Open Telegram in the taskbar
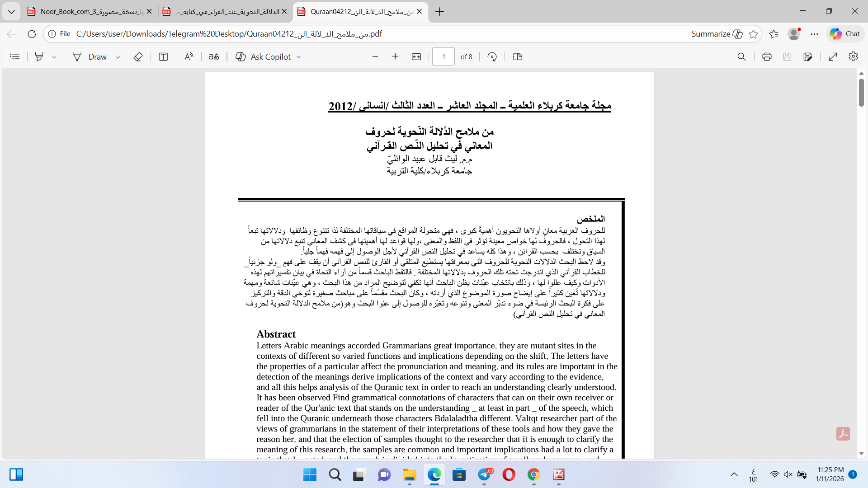868x488 pixels. point(485,475)
